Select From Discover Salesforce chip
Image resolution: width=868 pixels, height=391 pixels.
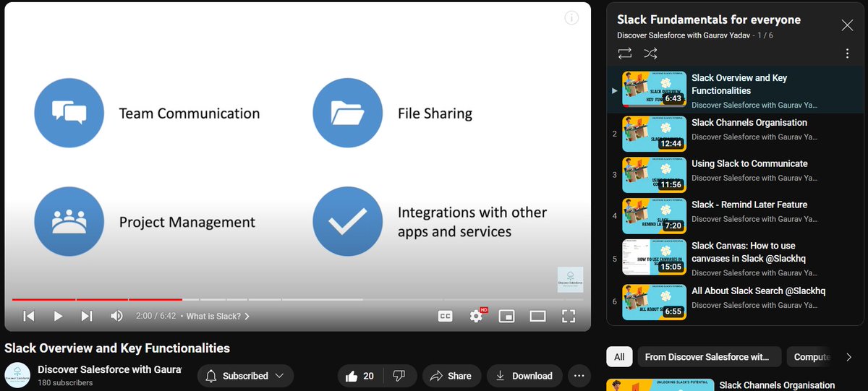(x=710, y=357)
